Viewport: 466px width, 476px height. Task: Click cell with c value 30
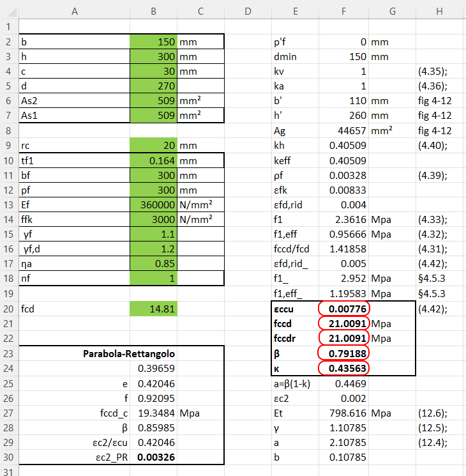[153, 72]
